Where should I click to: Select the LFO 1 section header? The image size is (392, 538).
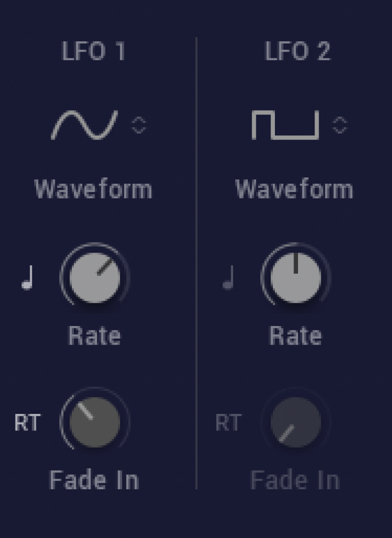coord(93,51)
